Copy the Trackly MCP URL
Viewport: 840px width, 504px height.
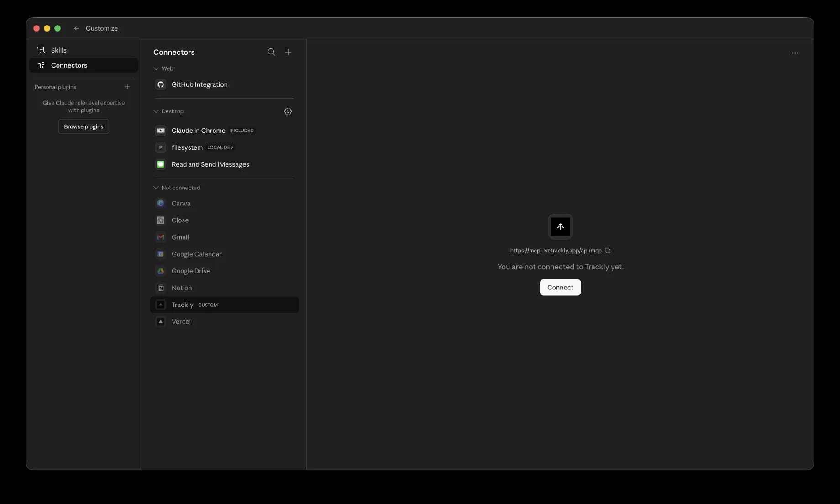coord(608,250)
